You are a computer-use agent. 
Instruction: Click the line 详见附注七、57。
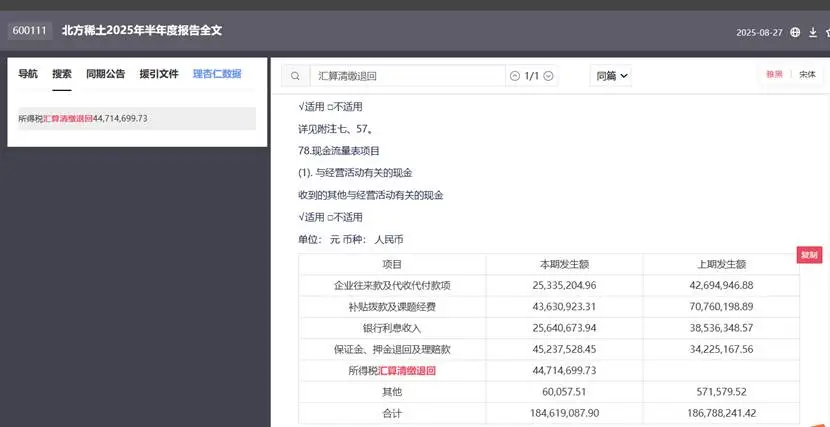pos(336,129)
